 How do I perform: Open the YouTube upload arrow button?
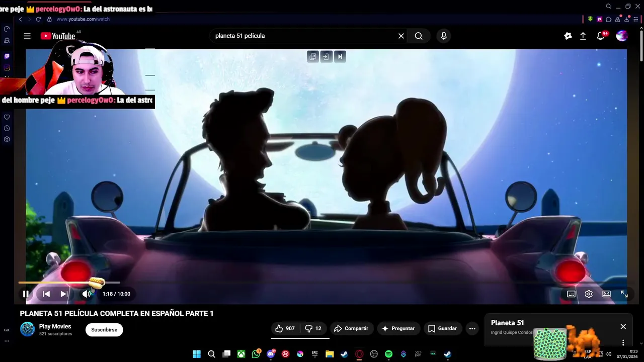(x=583, y=36)
